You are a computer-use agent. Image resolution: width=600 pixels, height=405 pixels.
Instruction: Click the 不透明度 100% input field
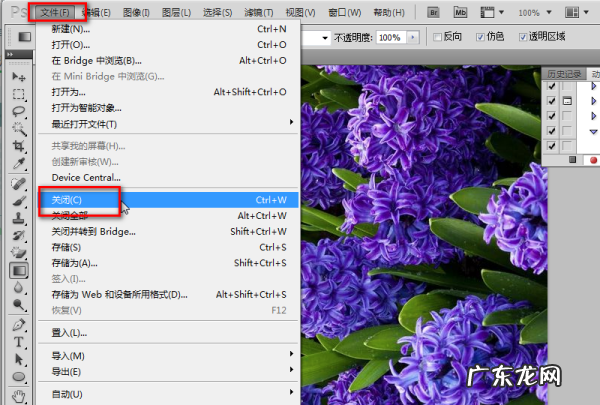coord(391,38)
